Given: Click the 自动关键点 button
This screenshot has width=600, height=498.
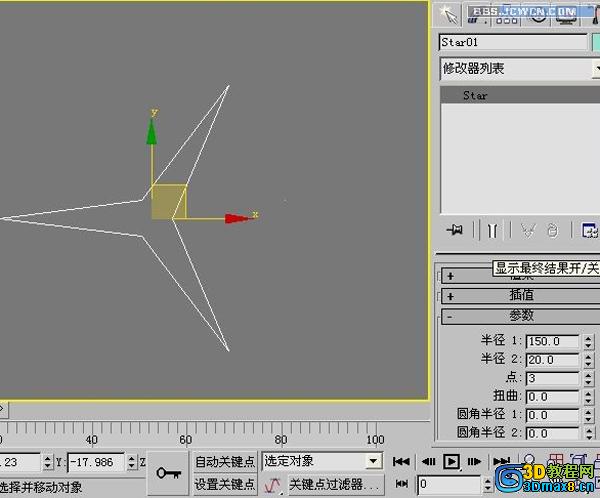Looking at the screenshot, I should (225, 462).
